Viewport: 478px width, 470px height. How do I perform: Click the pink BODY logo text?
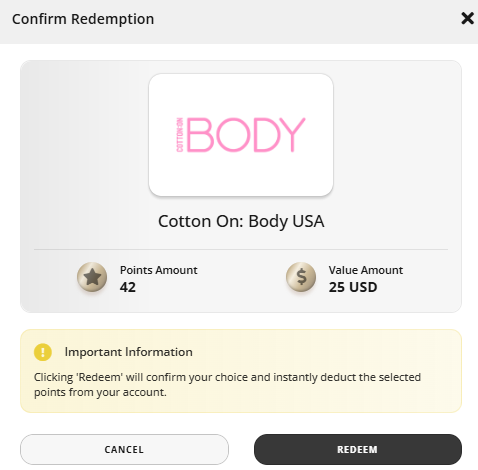pos(246,135)
